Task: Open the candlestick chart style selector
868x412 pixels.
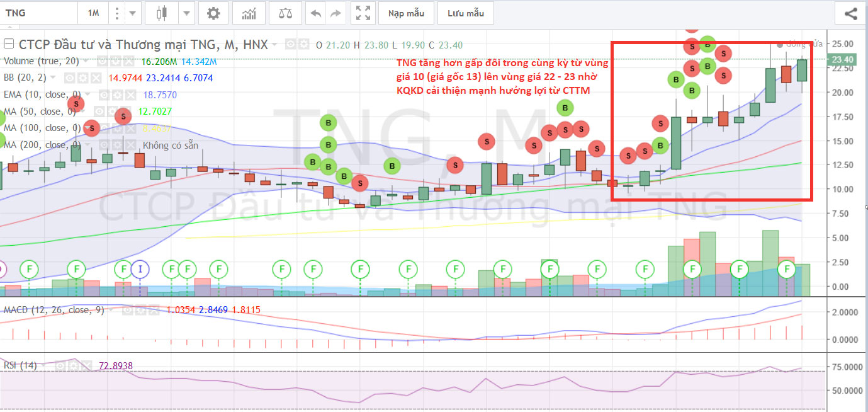Action: click(163, 13)
